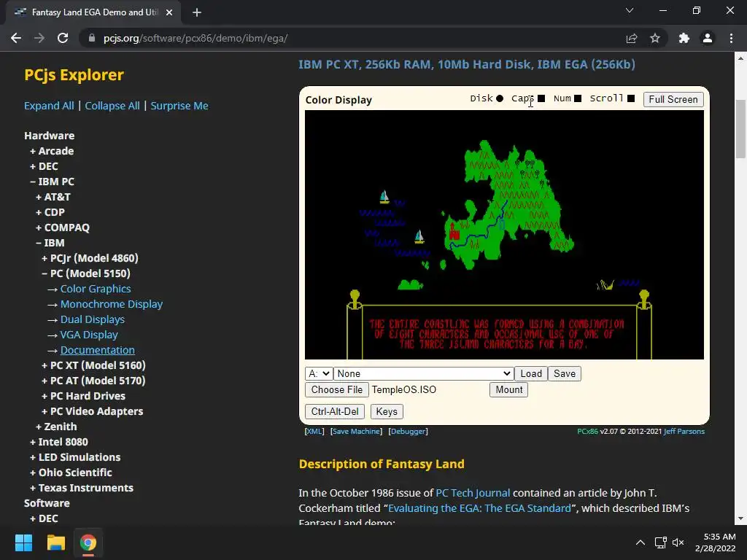The image size is (747, 560).
Task: Open the PC Tech Journal link
Action: (473, 493)
